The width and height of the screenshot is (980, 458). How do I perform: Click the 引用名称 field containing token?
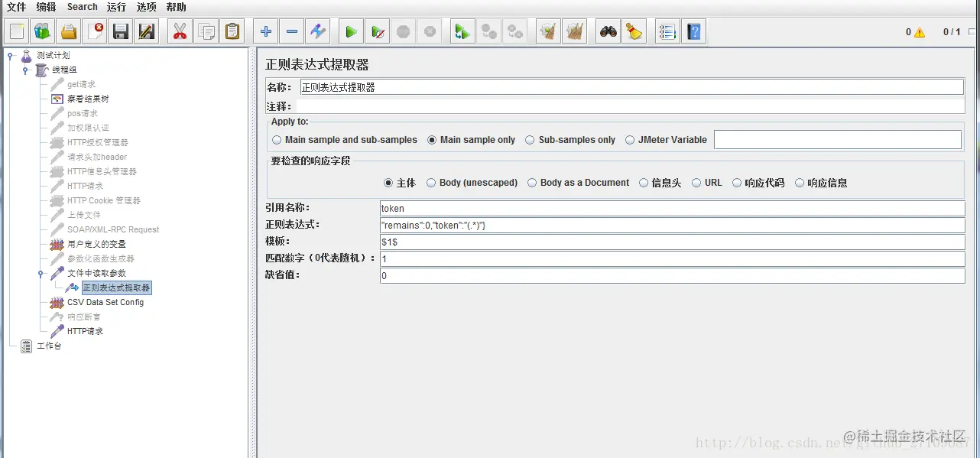[x=672, y=208]
